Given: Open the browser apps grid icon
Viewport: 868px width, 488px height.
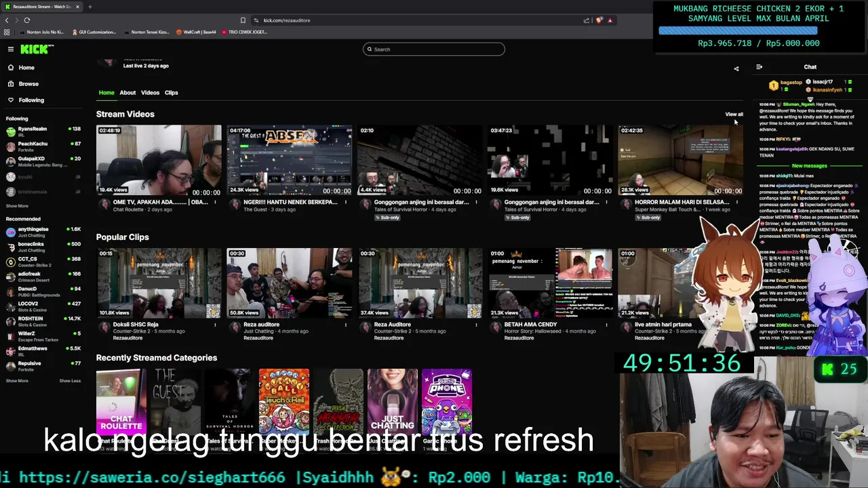Looking at the screenshot, I should (7, 32).
